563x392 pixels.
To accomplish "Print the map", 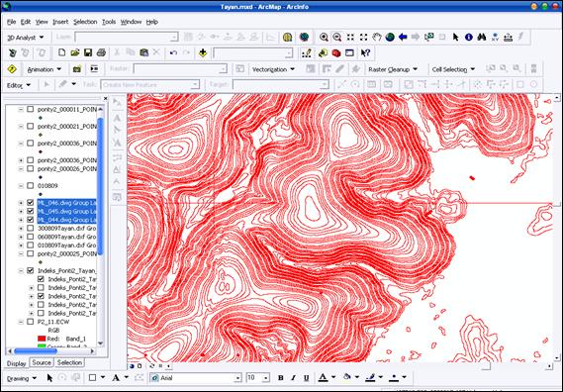I will coord(101,52).
